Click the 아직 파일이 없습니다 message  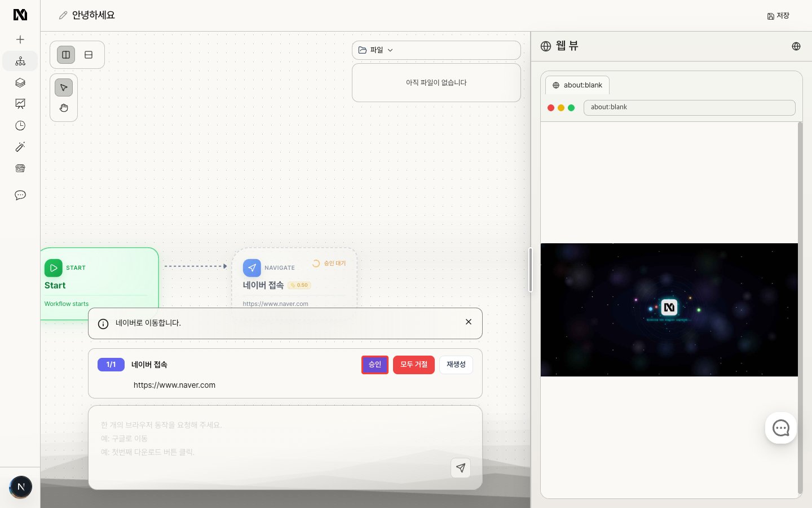pyautogui.click(x=436, y=82)
